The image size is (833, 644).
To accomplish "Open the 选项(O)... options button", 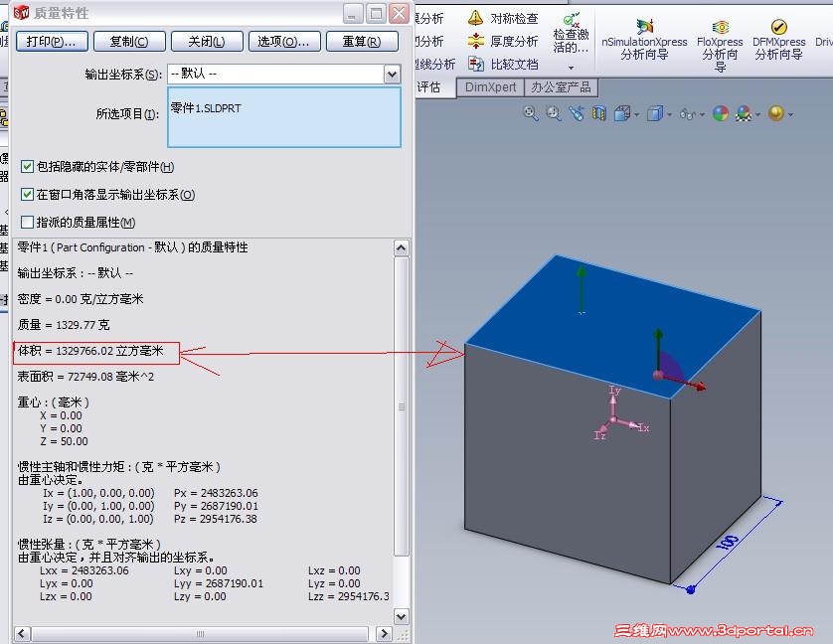I will [284, 42].
